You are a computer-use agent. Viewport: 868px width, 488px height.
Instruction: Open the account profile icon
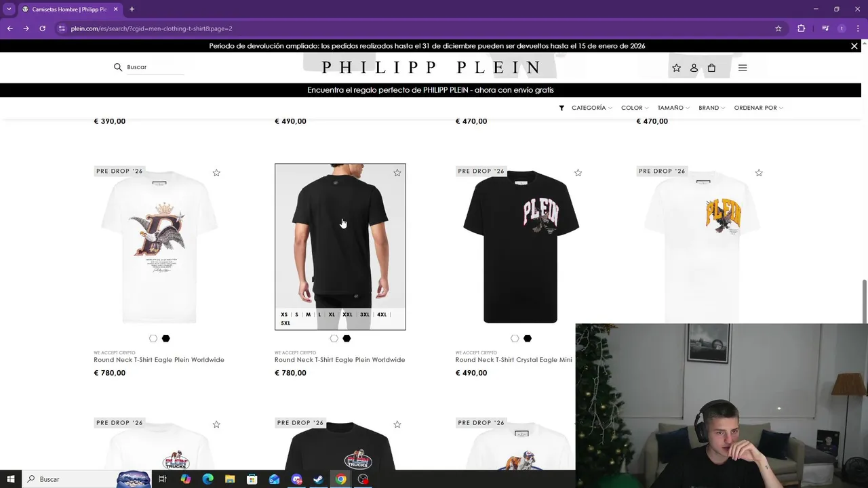pyautogui.click(x=694, y=68)
